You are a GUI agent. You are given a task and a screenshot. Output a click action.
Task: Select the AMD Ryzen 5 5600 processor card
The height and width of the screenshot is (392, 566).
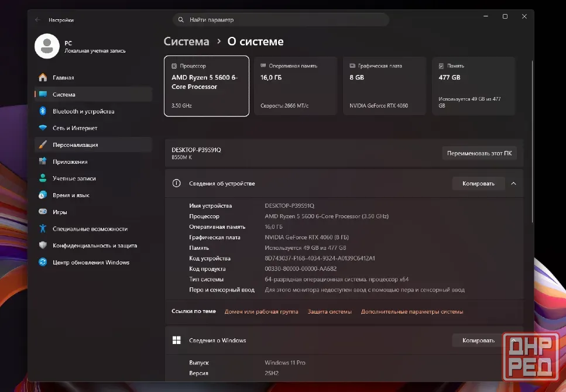(x=207, y=86)
